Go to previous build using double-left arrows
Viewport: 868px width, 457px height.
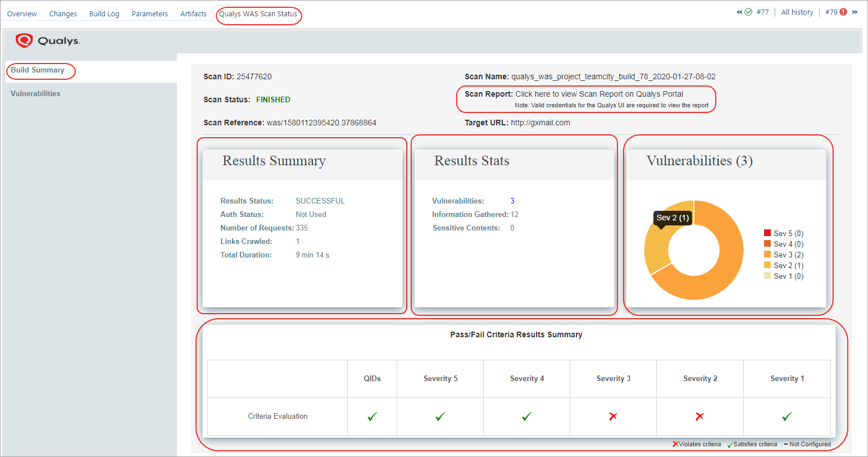[x=739, y=12]
